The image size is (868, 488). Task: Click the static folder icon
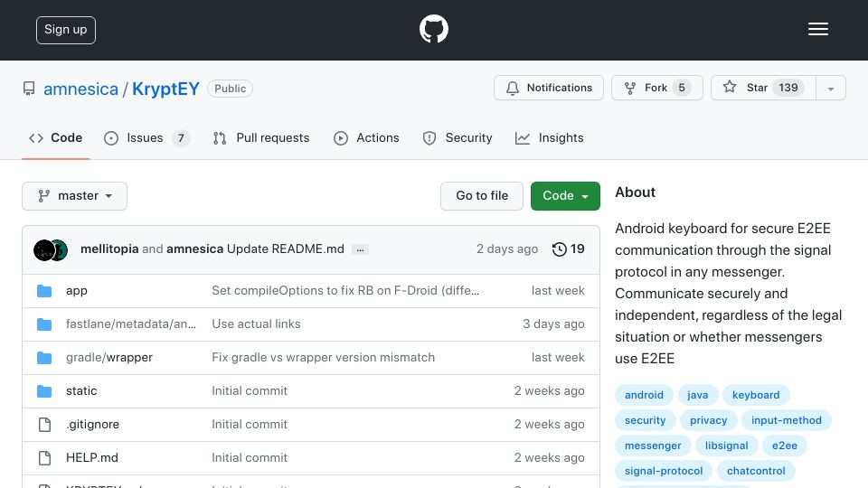click(x=44, y=391)
